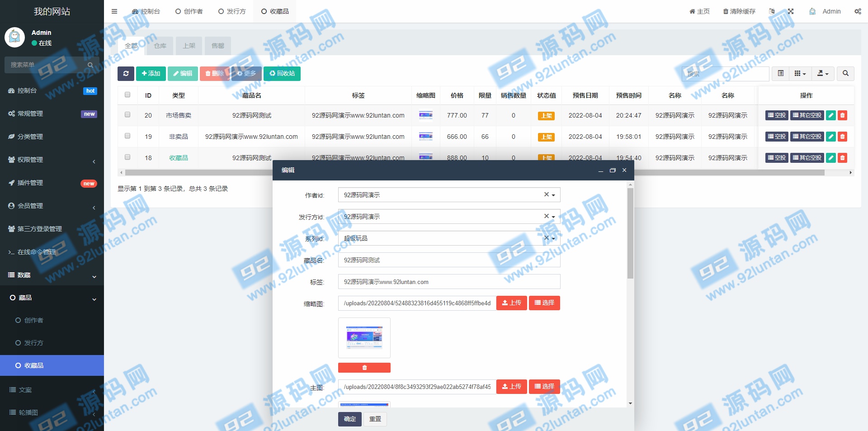This screenshot has width=868, height=431.
Task: Open 创作者 under 藏品 in sidebar
Action: click(52, 320)
